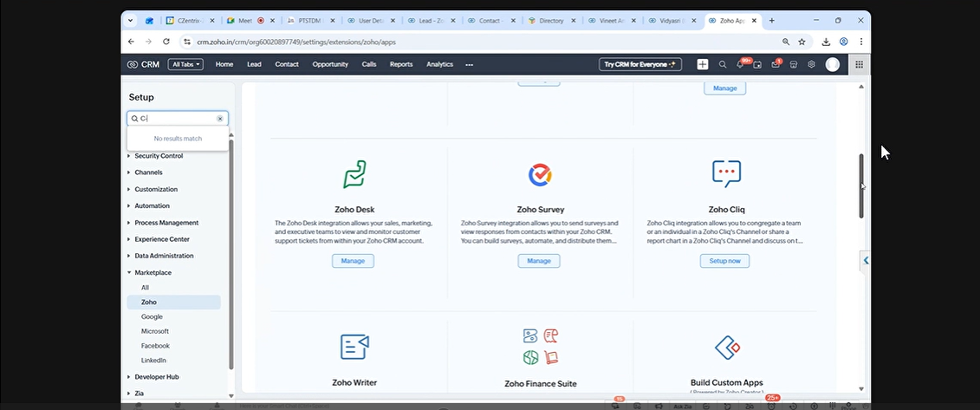Open the mail icon in header
980x410 pixels.
point(776,64)
